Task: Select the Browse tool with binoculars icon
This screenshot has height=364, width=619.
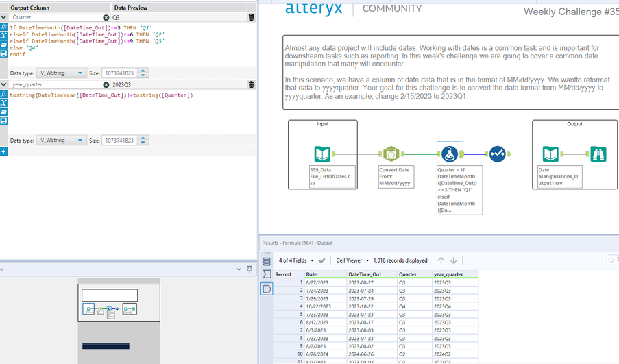Action: (x=598, y=154)
